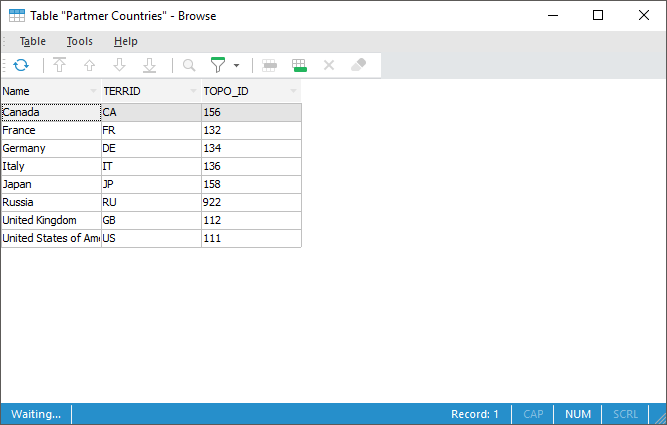The height and width of the screenshot is (425, 667).
Task: Maximize the Browse window
Action: click(x=598, y=15)
